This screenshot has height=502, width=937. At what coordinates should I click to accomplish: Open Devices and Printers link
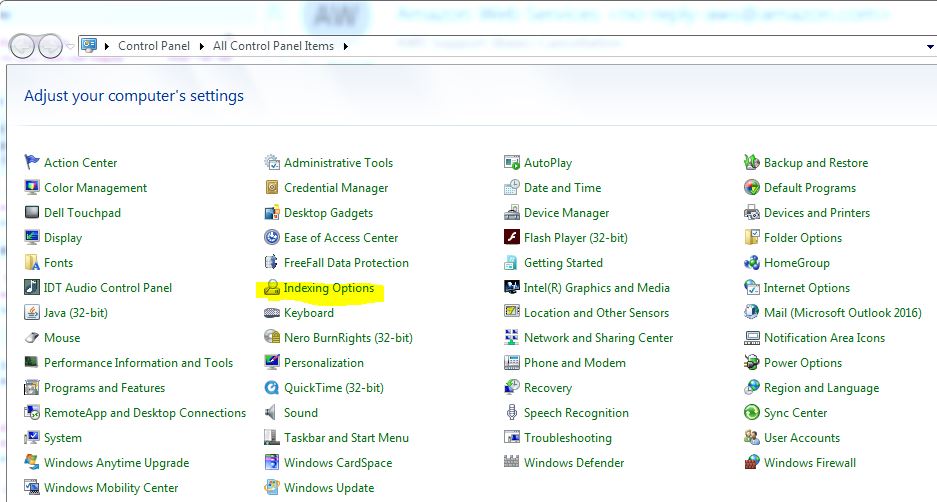coord(817,213)
